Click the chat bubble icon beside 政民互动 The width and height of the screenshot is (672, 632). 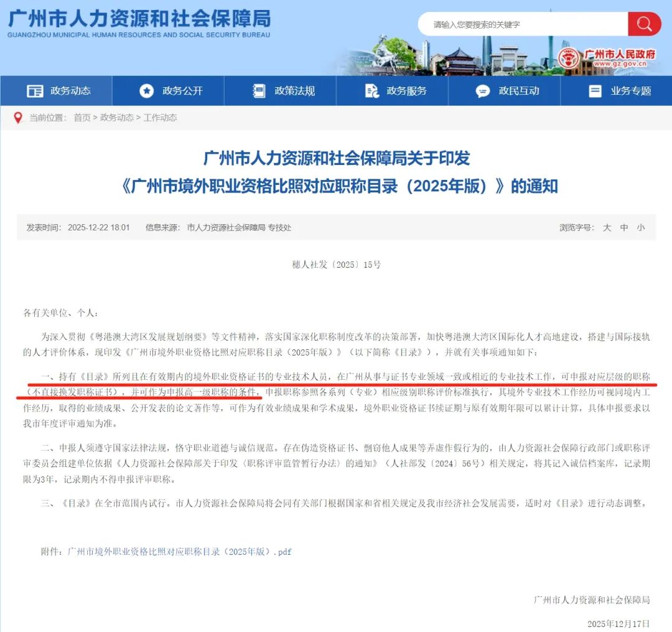(x=483, y=91)
